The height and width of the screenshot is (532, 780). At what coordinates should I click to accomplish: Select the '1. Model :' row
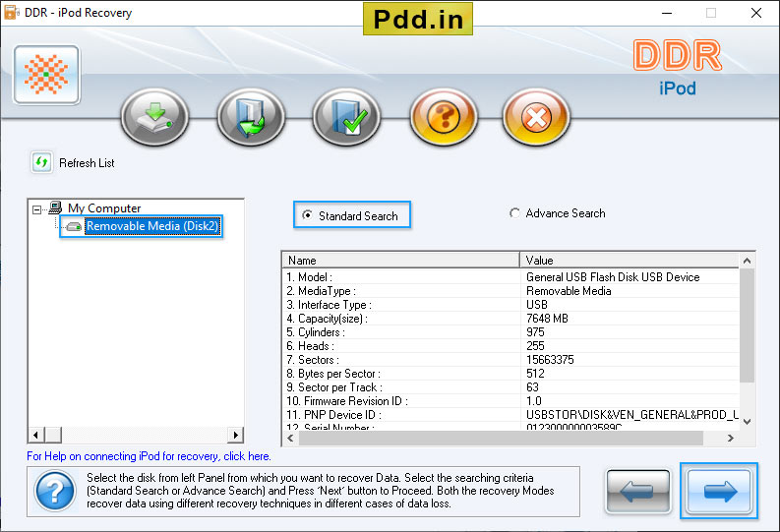(510, 277)
